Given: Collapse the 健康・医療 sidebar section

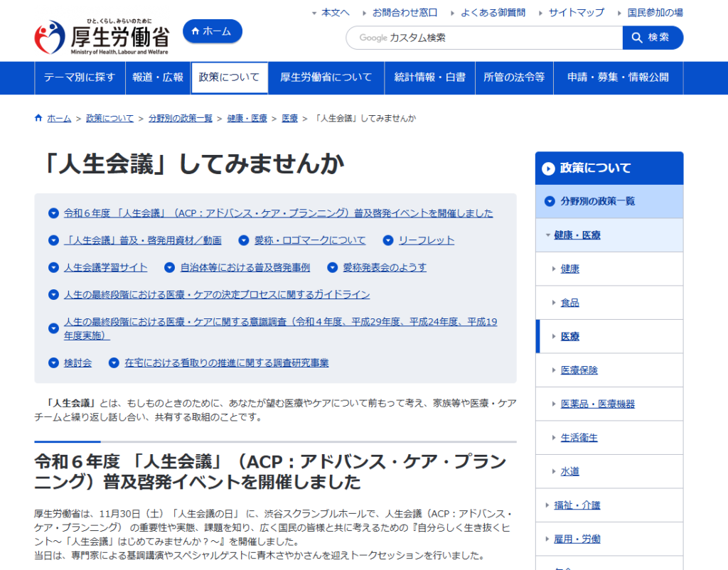Looking at the screenshot, I should click(x=547, y=235).
